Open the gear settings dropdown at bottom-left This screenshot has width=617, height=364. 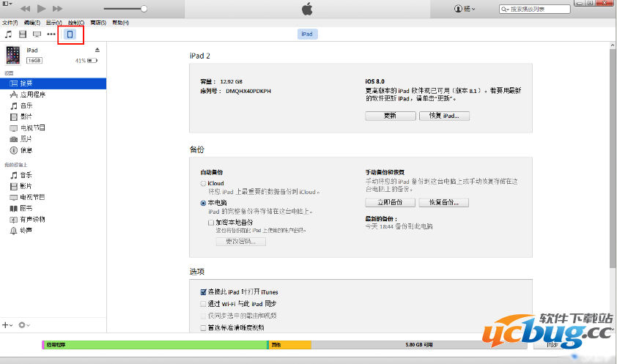tap(24, 324)
